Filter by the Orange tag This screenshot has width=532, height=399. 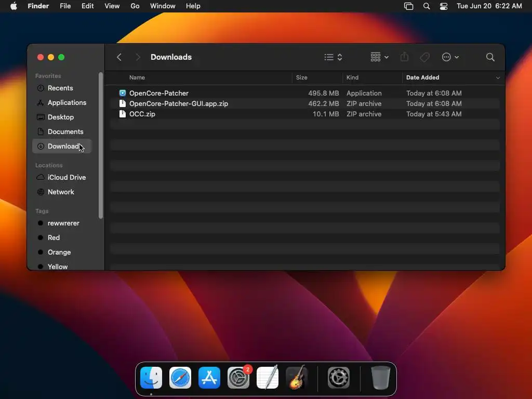click(62, 252)
